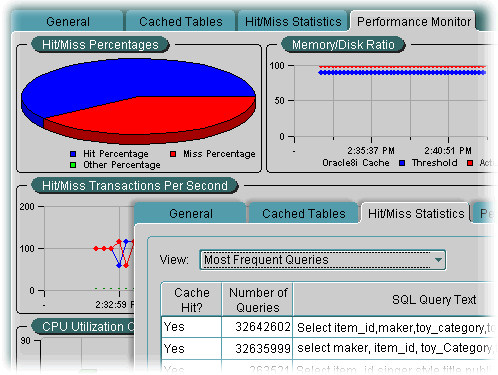Select Hit/Miss Statistics tab in front window
Viewport: 498px width, 375px height.
[x=416, y=213]
